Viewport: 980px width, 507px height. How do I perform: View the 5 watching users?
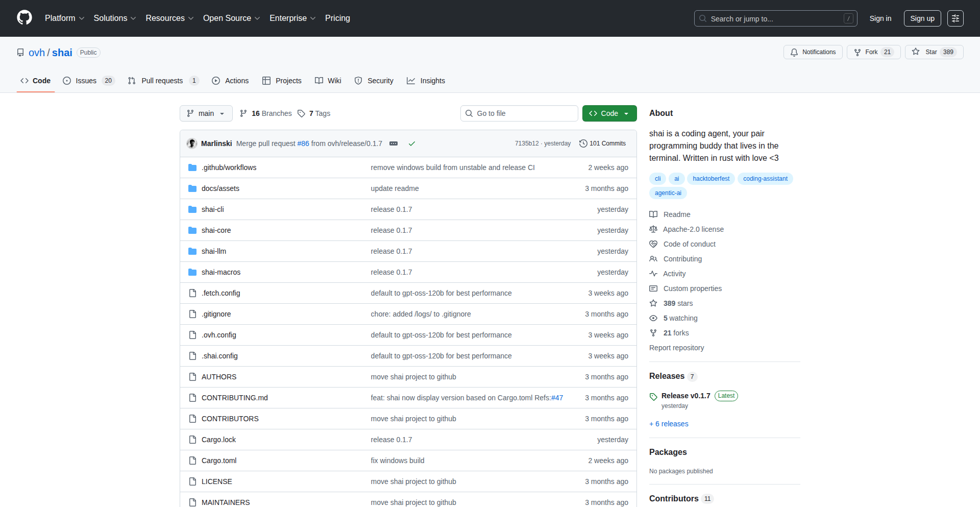point(674,318)
